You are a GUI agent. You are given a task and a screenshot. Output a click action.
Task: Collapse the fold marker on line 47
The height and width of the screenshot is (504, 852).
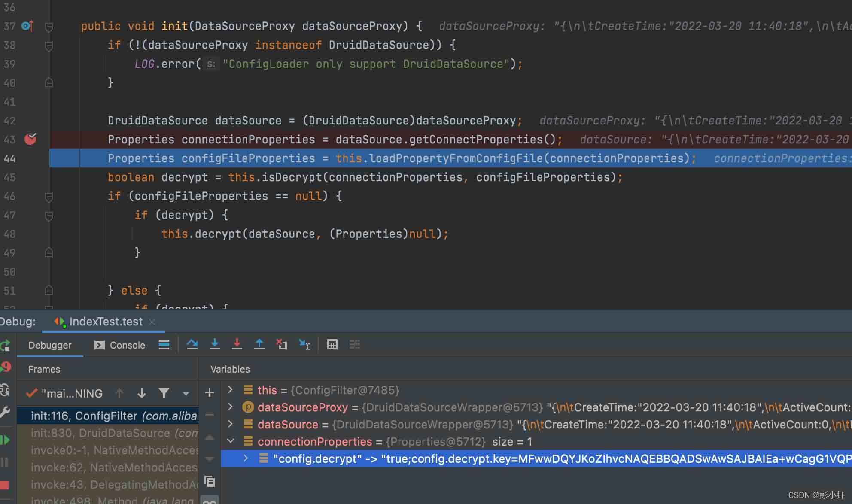(49, 215)
